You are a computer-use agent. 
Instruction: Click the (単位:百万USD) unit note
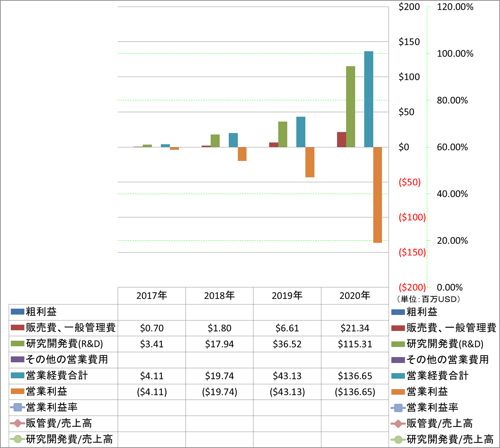428,299
